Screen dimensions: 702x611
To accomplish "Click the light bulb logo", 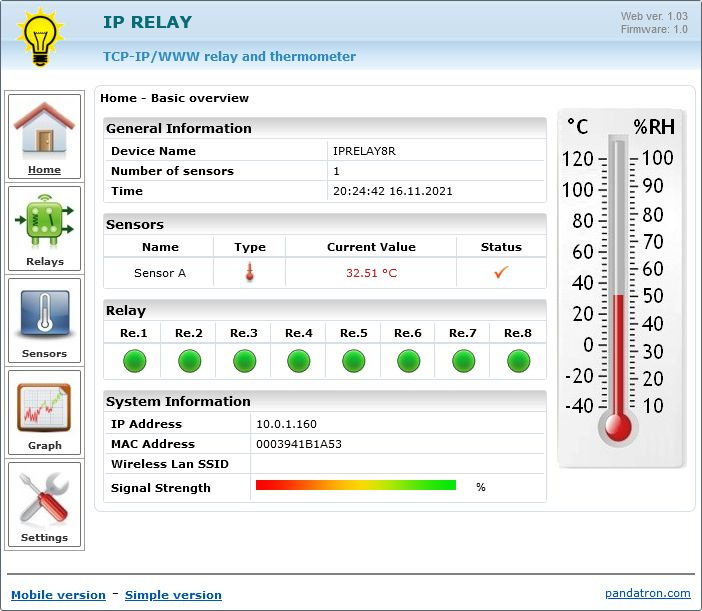I will [40, 38].
